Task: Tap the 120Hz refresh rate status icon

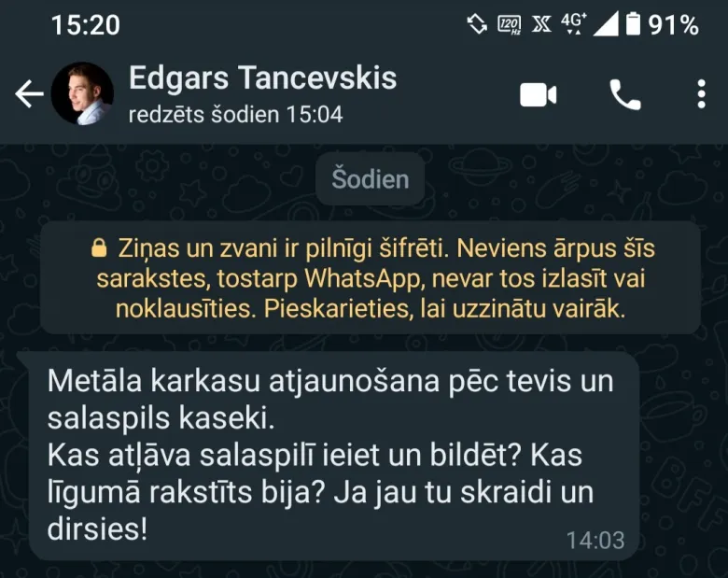Action: [x=510, y=24]
